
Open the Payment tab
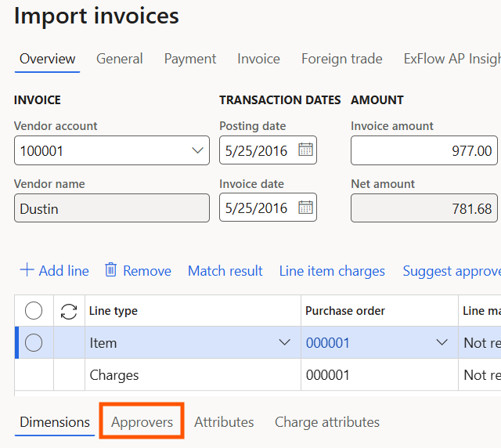[x=190, y=60]
